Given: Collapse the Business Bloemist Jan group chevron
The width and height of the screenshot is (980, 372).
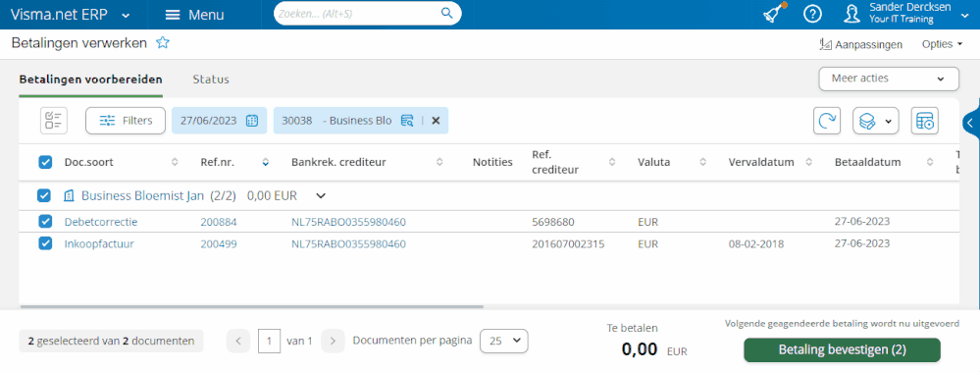Looking at the screenshot, I should [x=321, y=195].
